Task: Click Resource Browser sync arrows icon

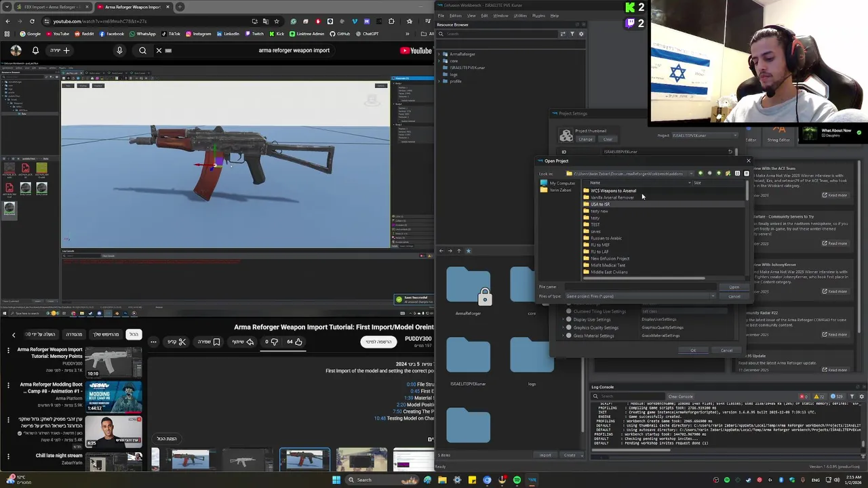Action: [563, 34]
